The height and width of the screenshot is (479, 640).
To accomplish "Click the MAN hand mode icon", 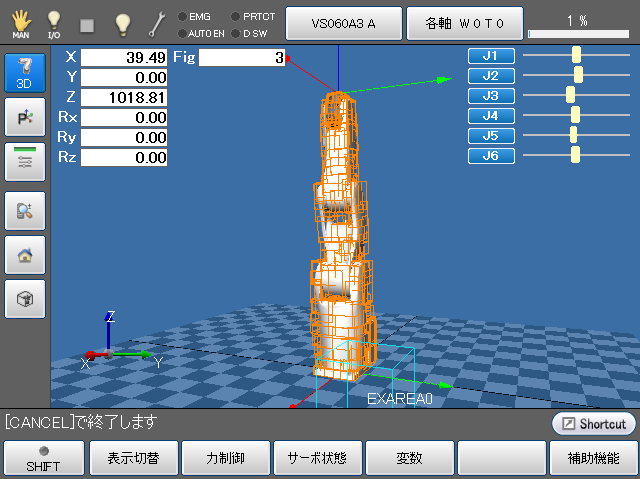I will point(20,22).
